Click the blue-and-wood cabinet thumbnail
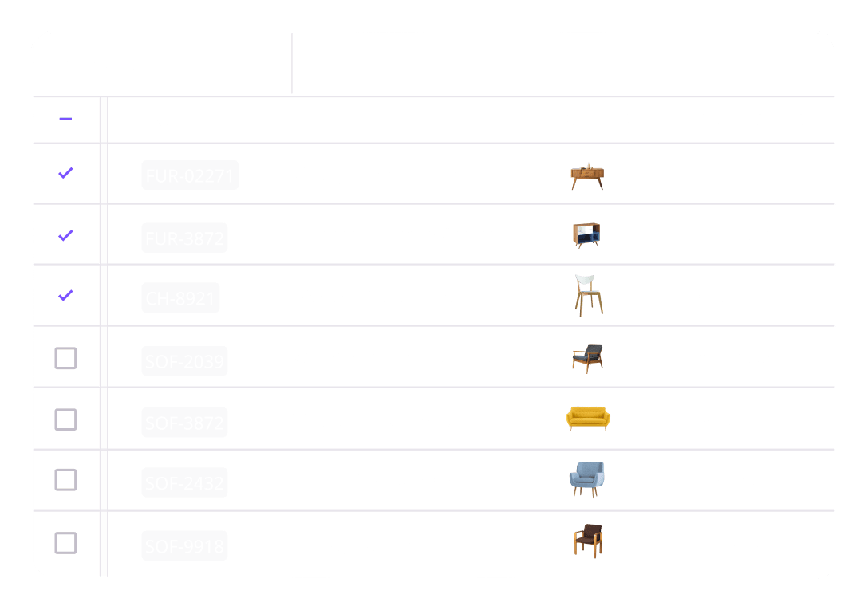 pyautogui.click(x=586, y=235)
